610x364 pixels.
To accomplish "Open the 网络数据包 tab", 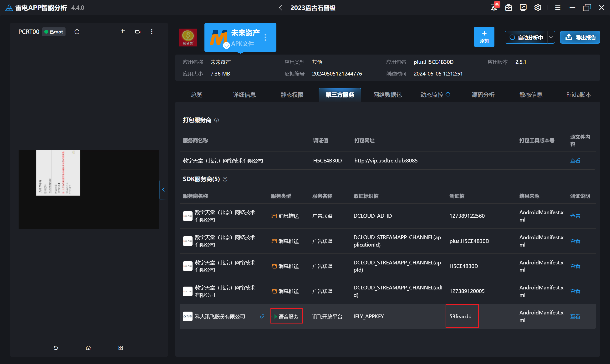I will [387, 95].
